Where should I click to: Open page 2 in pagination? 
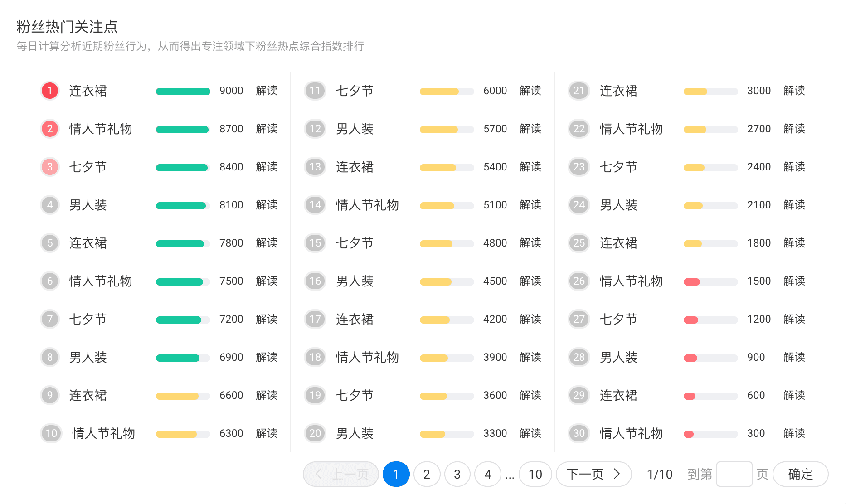coord(427,474)
